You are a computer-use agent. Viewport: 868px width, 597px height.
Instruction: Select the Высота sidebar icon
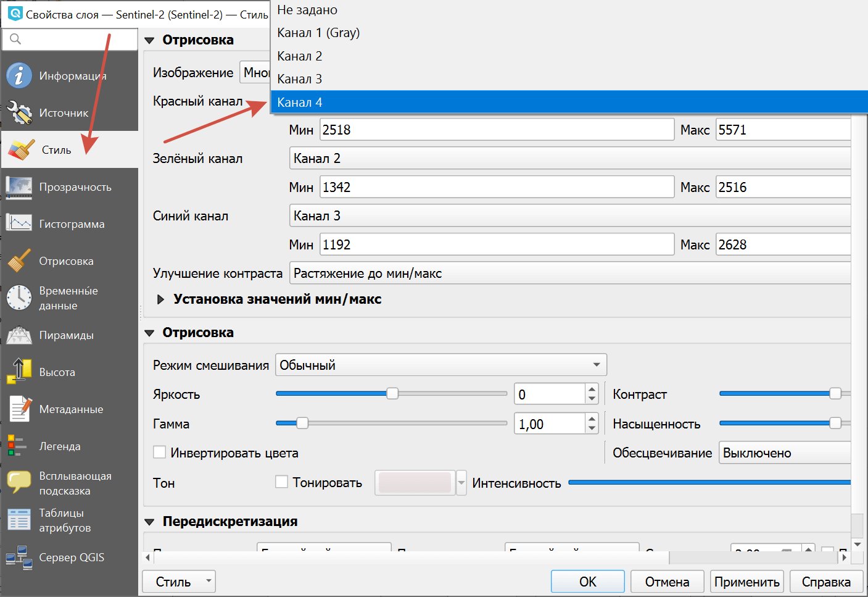click(19, 372)
